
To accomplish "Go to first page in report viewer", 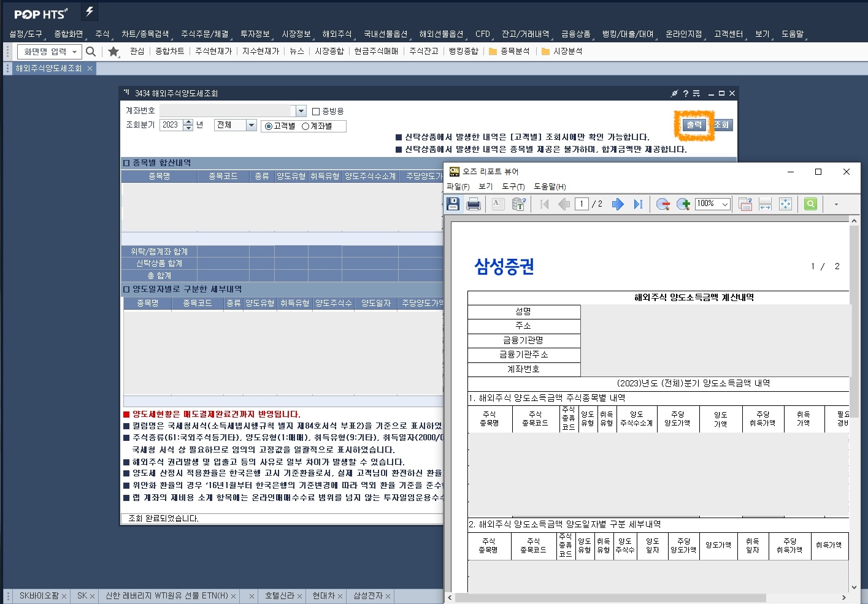I will click(x=544, y=204).
